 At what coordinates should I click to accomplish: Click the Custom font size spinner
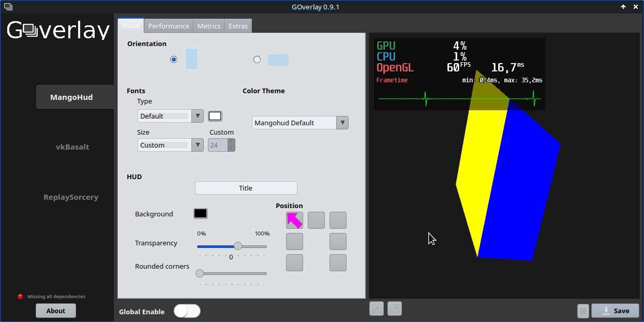pyautogui.click(x=221, y=145)
